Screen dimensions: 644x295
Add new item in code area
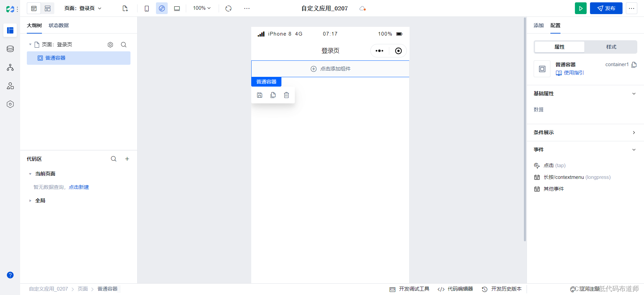point(127,159)
